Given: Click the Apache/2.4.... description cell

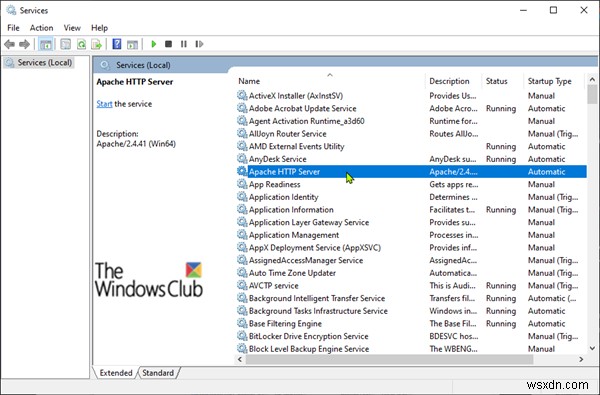Looking at the screenshot, I should (x=453, y=171).
